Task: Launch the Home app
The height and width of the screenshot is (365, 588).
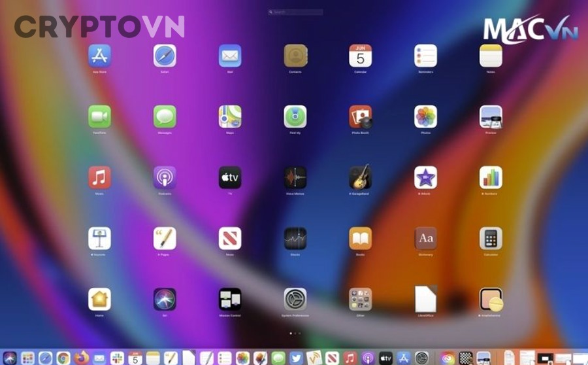Action: click(99, 299)
